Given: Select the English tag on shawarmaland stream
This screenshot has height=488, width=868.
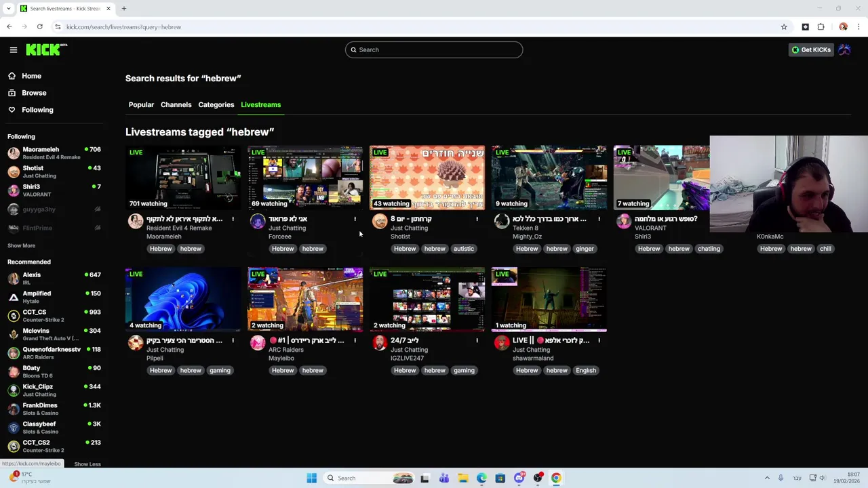Looking at the screenshot, I should click(x=586, y=371).
